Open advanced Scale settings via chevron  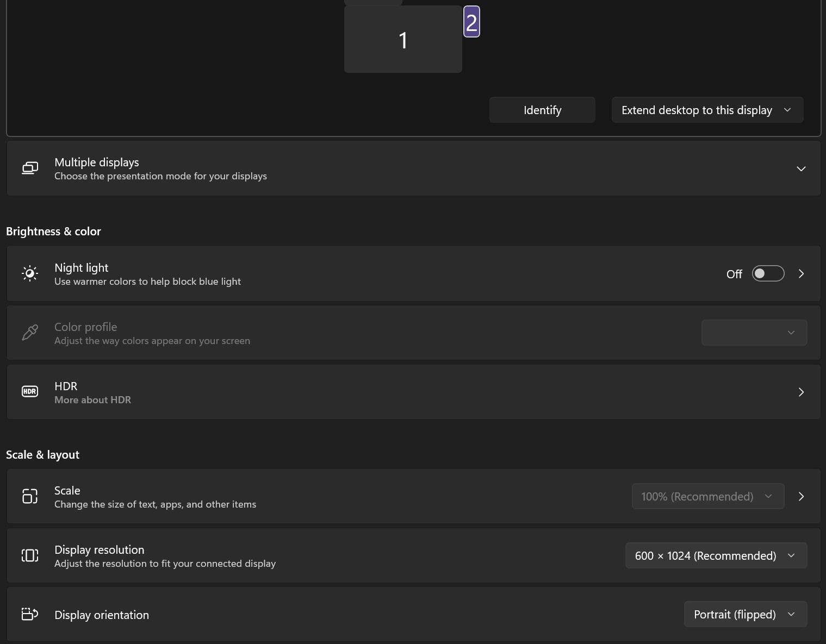[x=800, y=496]
